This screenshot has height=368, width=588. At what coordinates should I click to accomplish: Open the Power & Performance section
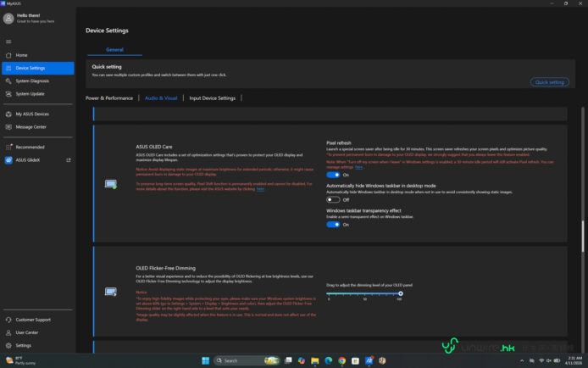pos(109,98)
